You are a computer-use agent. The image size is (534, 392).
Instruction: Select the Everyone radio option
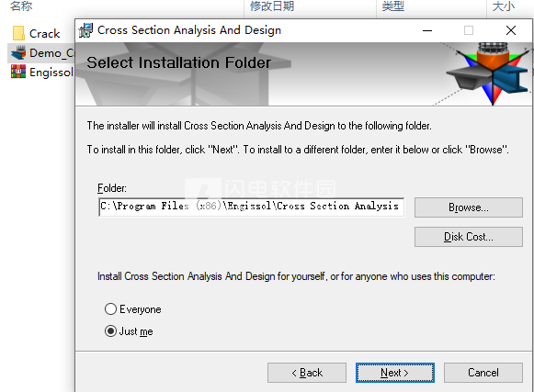click(x=110, y=309)
